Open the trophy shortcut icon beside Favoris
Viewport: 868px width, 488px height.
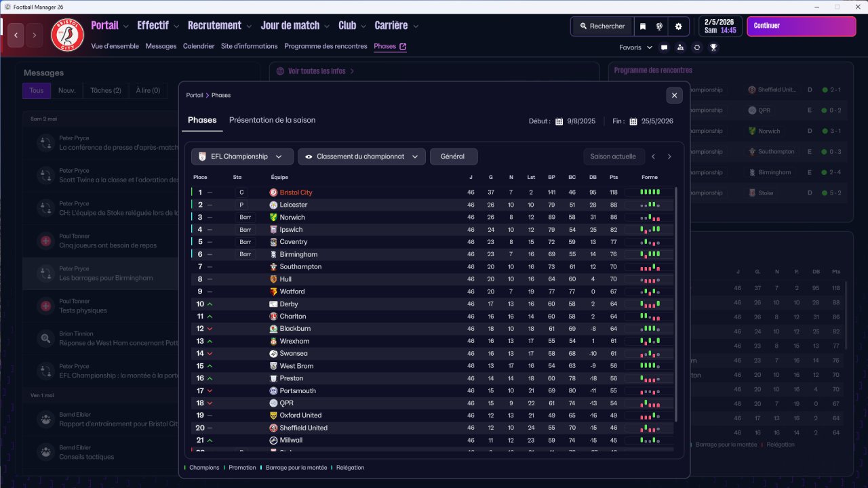tap(713, 47)
